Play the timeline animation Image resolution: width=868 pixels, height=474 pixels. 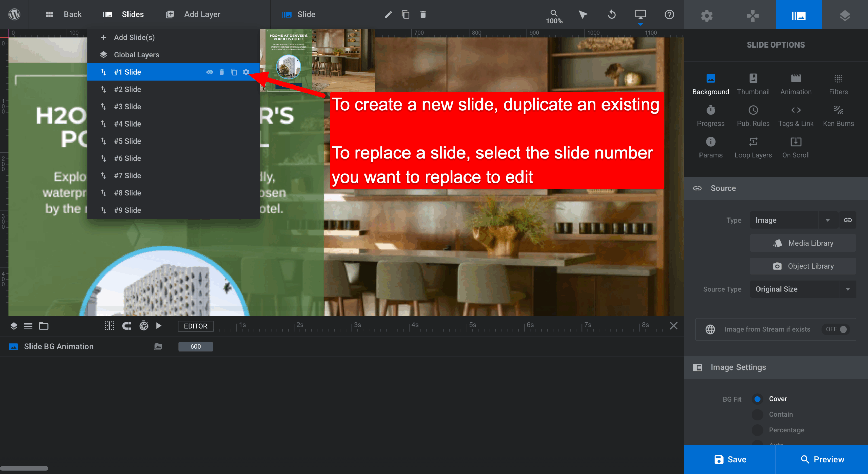pyautogui.click(x=158, y=326)
